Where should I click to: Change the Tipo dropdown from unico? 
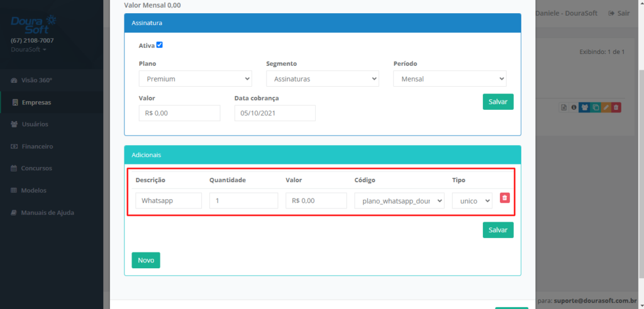tap(472, 201)
